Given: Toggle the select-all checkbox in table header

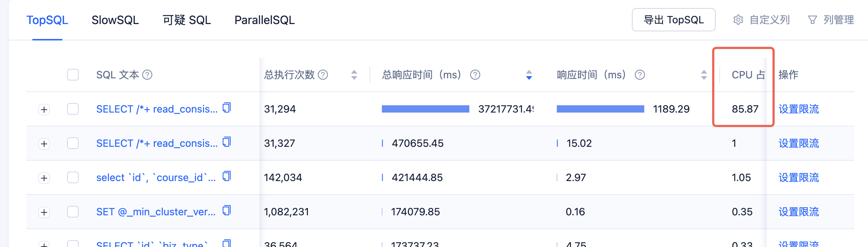Looking at the screenshot, I should (x=73, y=75).
